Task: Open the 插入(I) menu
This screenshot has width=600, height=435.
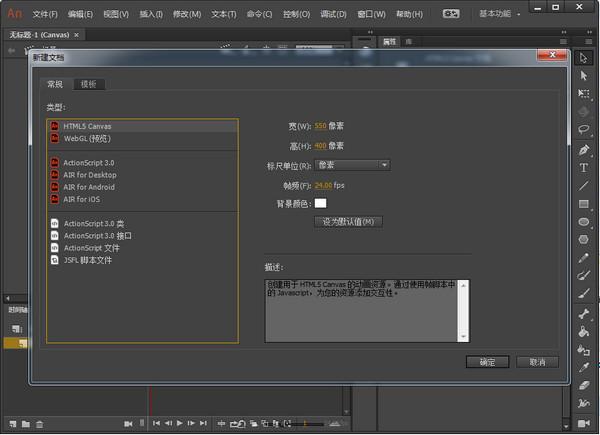Action: (x=151, y=14)
